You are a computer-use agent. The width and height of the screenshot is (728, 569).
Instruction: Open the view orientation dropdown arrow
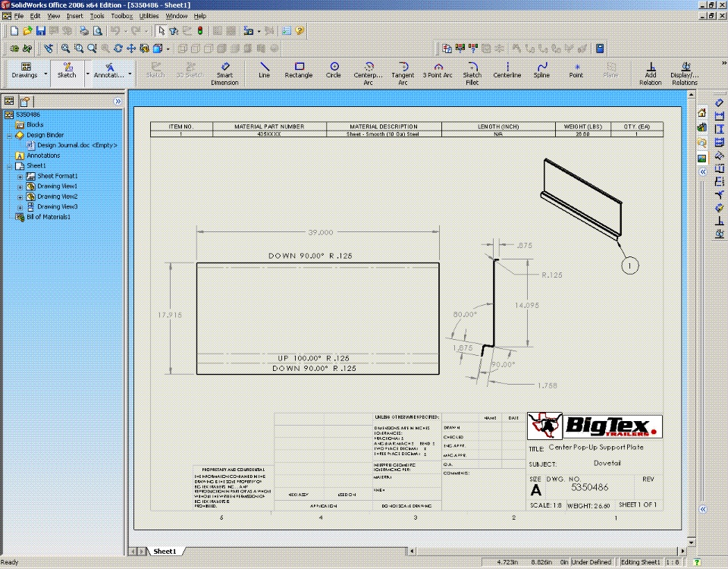pyautogui.click(x=168, y=49)
